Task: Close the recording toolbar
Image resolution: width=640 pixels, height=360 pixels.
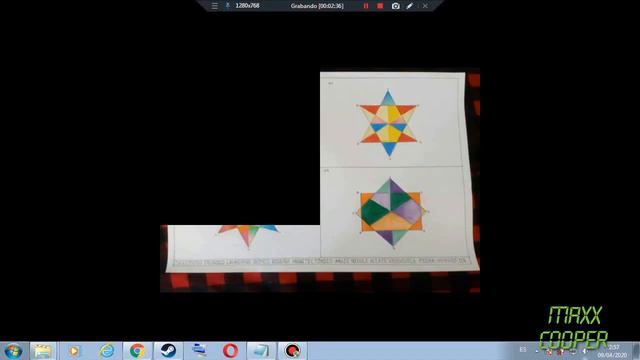Action: (425, 6)
